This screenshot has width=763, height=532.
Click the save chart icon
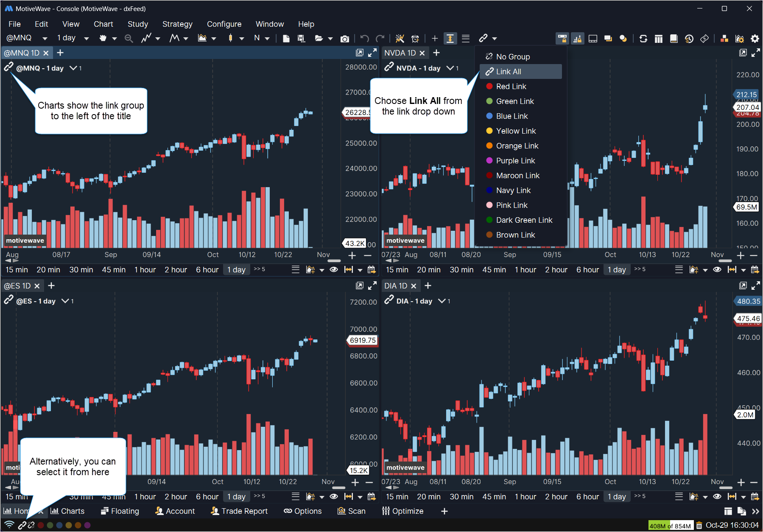(301, 39)
